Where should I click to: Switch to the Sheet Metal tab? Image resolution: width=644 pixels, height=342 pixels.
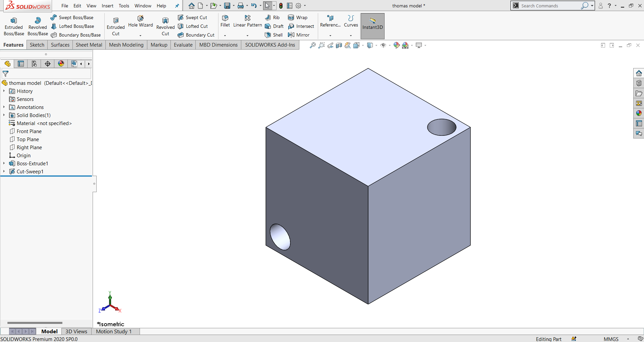89,45
